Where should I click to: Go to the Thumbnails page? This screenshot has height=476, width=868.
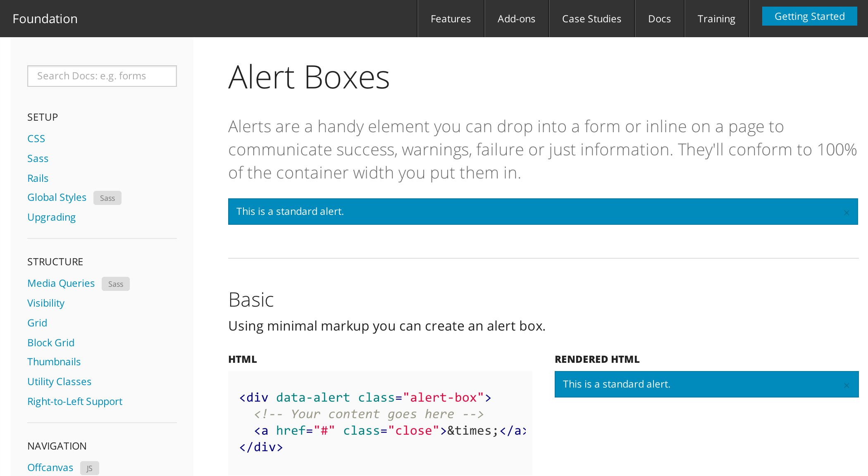tap(54, 362)
